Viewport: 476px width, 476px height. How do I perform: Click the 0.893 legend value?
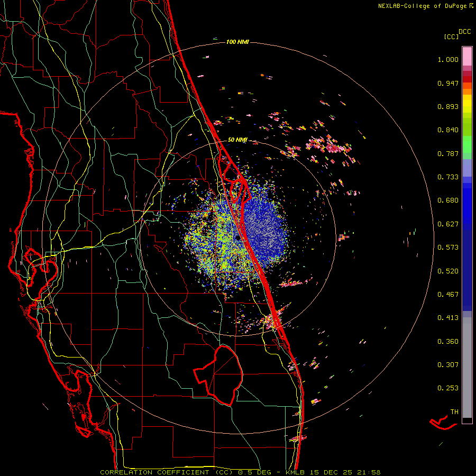[x=448, y=106]
